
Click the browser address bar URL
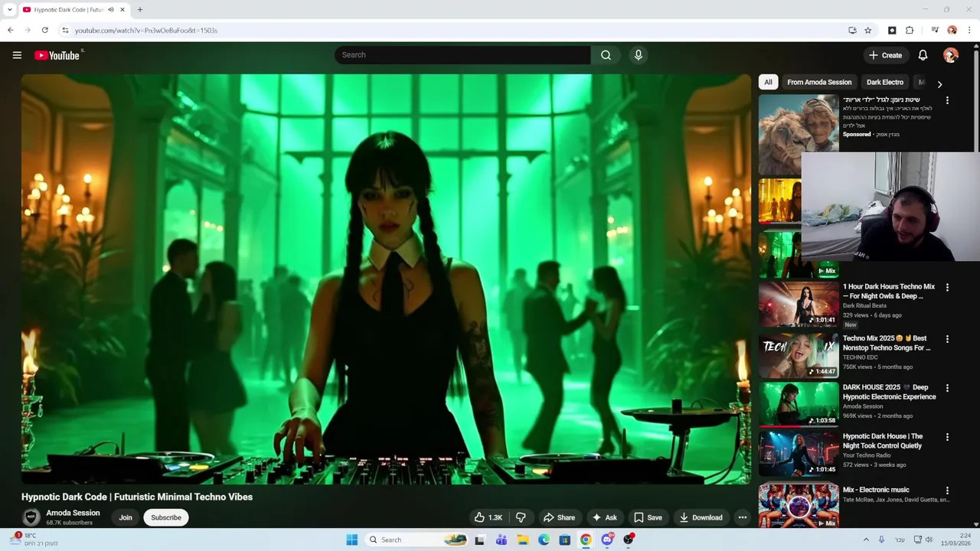pyautogui.click(x=146, y=30)
